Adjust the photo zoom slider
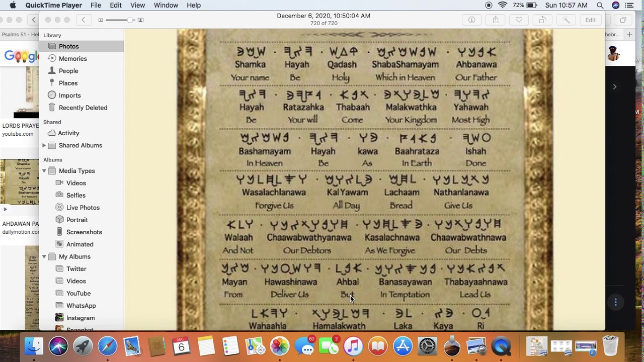This screenshot has height=362, width=644. [121, 20]
